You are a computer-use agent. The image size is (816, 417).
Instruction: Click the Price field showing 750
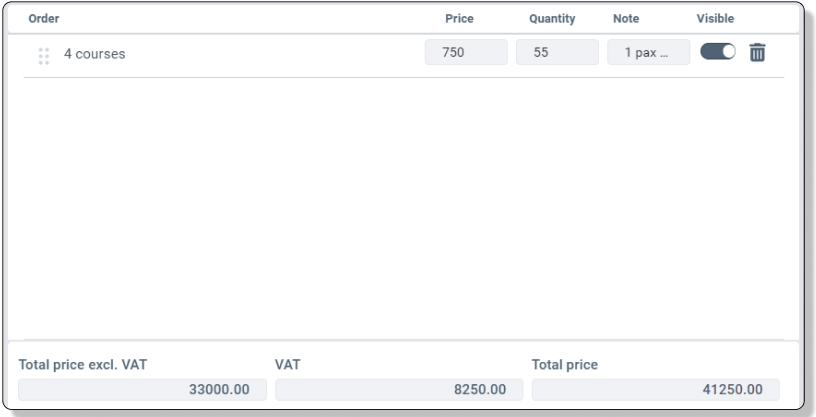coord(466,53)
